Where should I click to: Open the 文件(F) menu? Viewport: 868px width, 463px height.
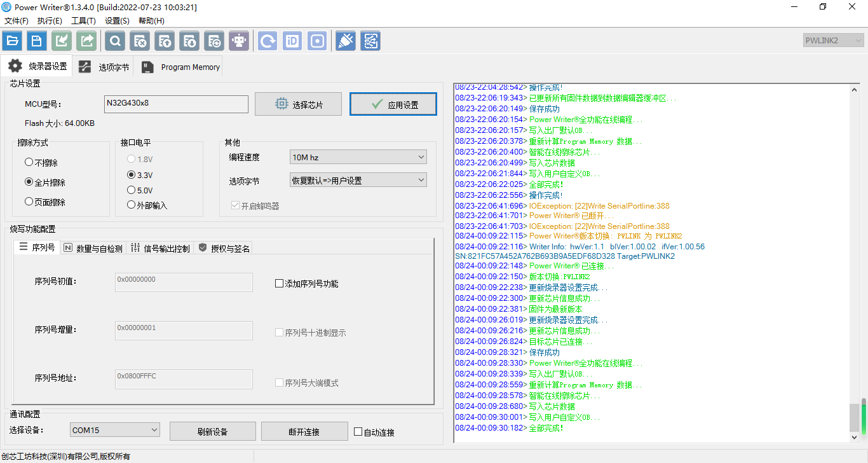(16, 21)
